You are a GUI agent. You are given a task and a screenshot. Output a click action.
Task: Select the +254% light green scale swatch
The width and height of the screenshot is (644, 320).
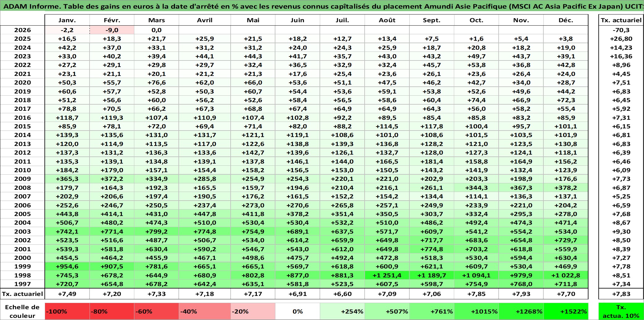pos(342,311)
